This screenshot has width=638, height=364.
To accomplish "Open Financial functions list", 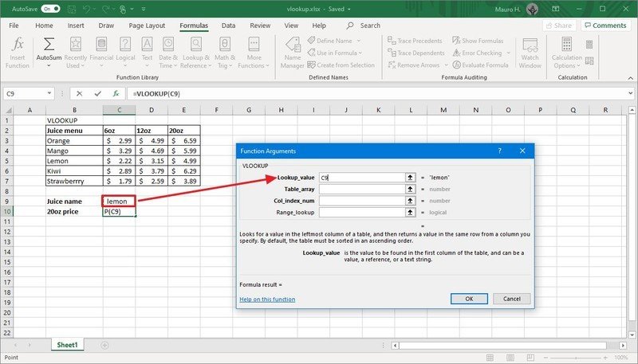I will click(101, 53).
